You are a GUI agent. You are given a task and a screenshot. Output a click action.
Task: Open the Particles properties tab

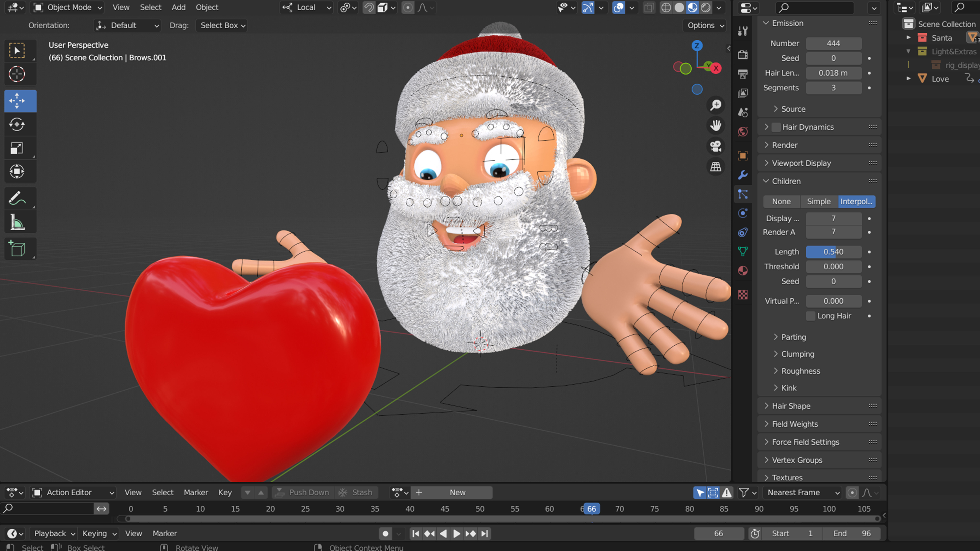pyautogui.click(x=743, y=194)
